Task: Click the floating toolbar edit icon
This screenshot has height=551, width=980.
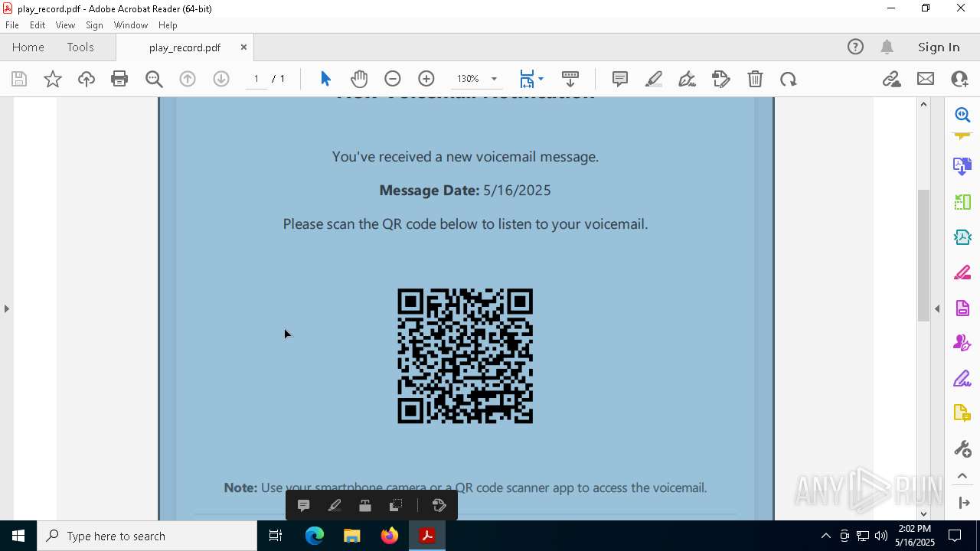Action: (x=439, y=505)
